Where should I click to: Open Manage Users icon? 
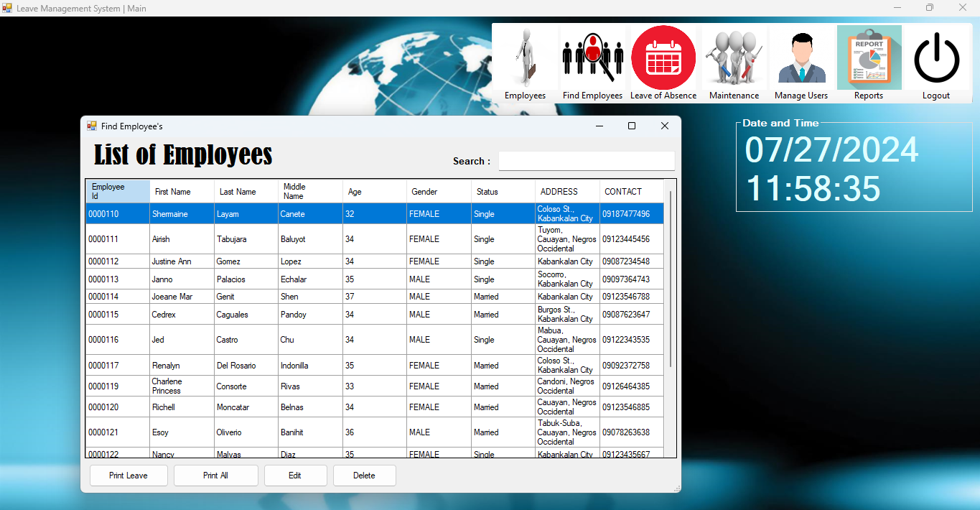pos(801,57)
